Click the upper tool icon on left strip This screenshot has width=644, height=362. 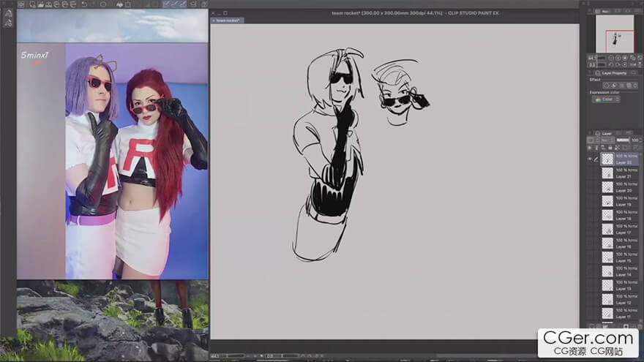8,14
